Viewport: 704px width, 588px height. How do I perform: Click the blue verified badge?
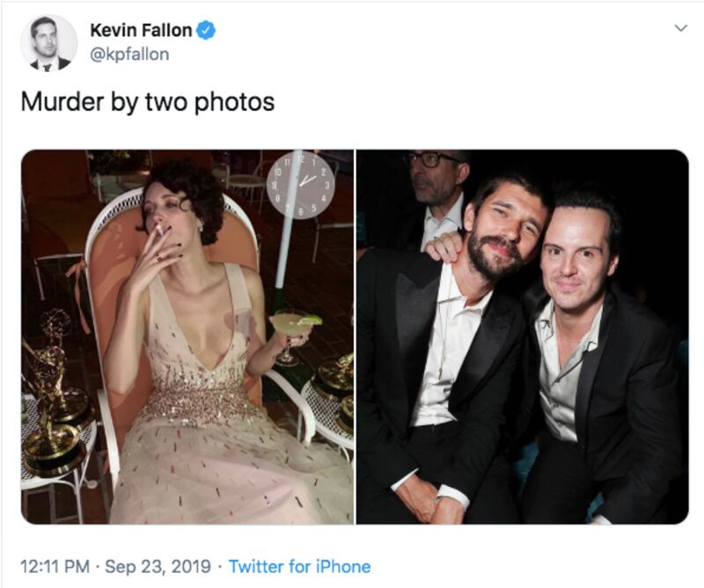pyautogui.click(x=206, y=30)
